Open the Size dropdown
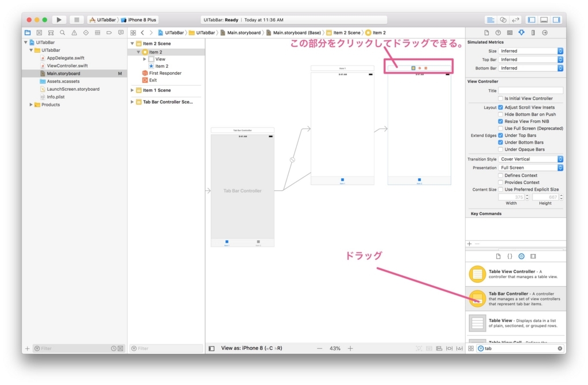This screenshot has height=385, width=588. pyautogui.click(x=531, y=51)
